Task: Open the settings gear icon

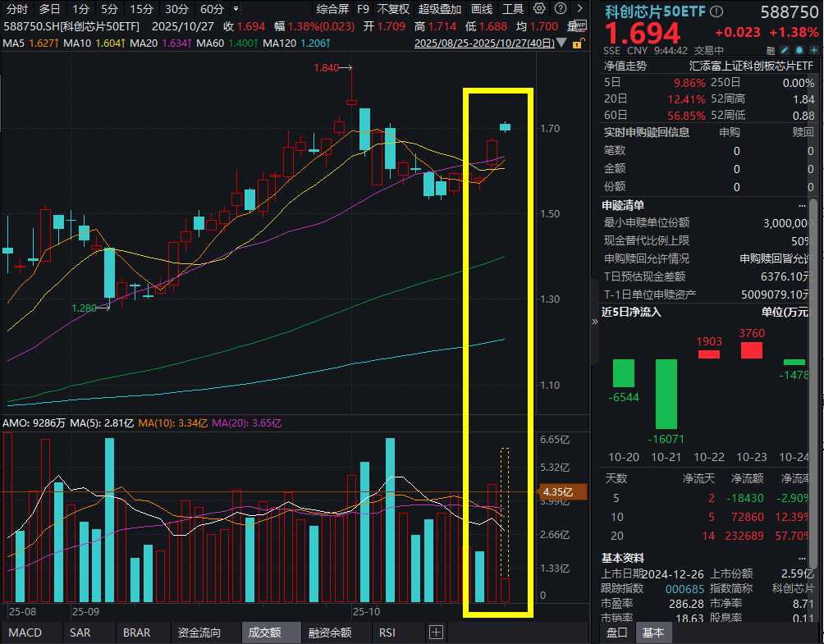Action: 539,8
